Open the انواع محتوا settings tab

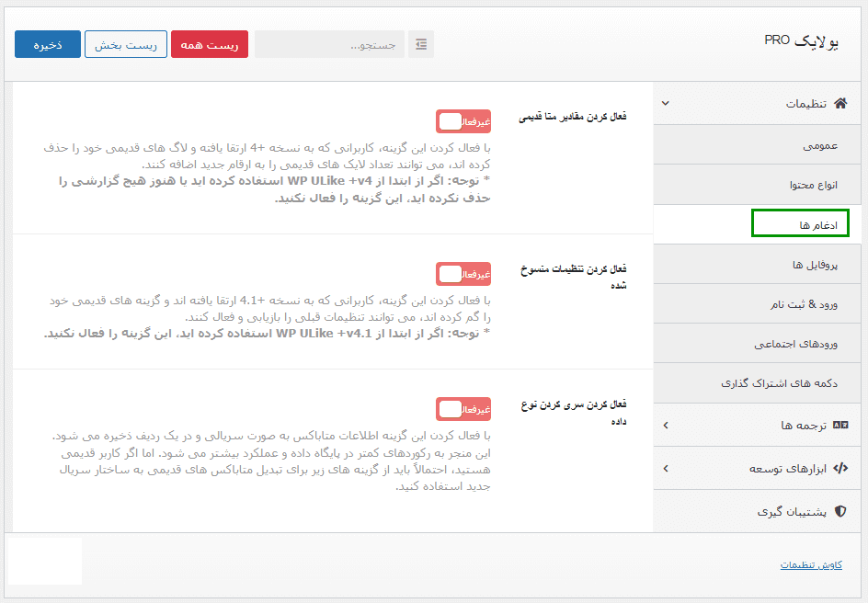coord(758,185)
